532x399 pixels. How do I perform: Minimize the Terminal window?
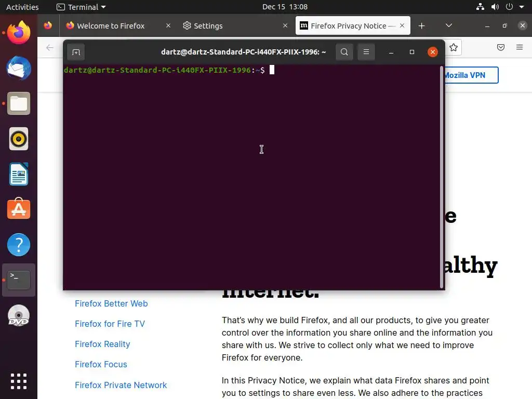point(391,52)
